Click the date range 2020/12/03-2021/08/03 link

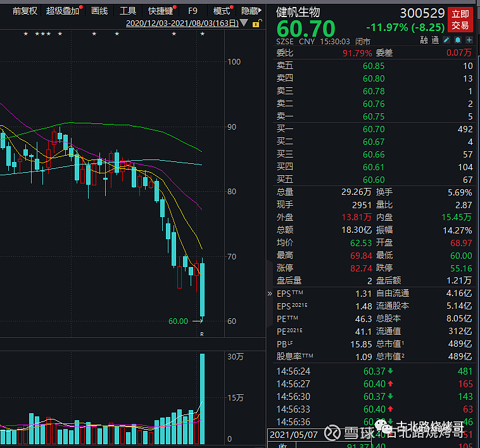182,23
